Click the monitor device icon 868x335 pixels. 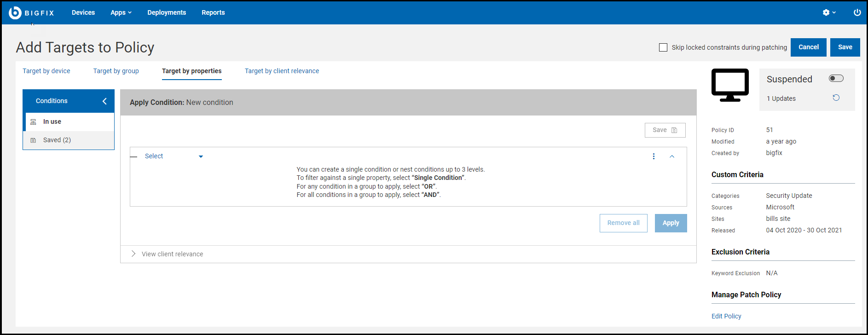coord(730,85)
